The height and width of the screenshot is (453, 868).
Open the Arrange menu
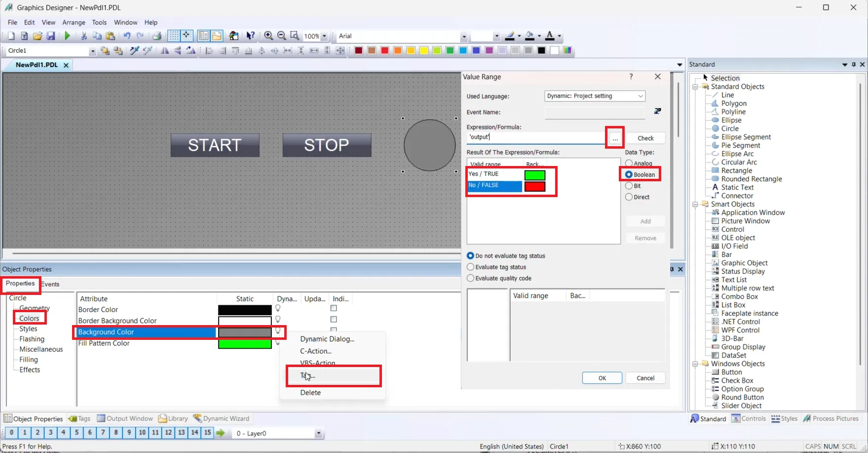pos(74,22)
